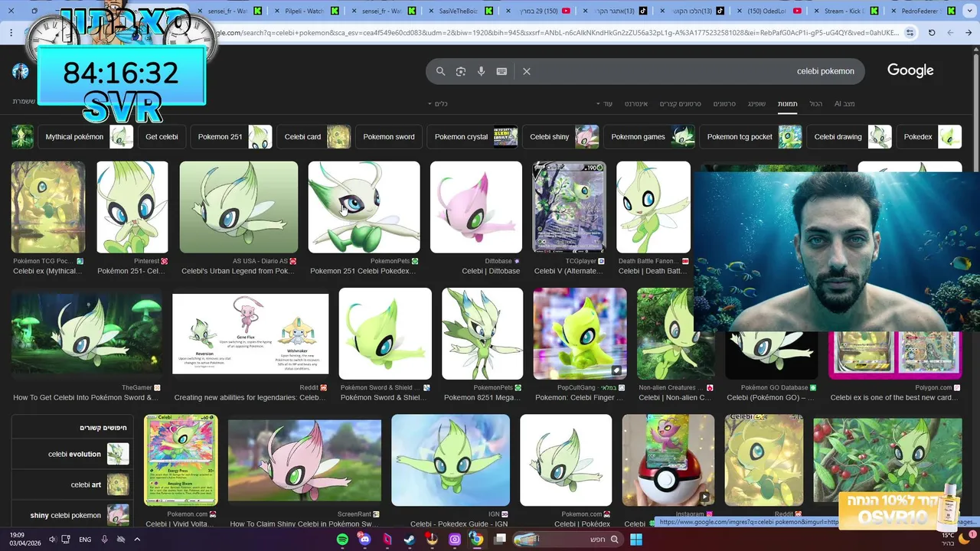Select the Celebi card filter chip
The width and height of the screenshot is (980, 551).
(x=314, y=137)
